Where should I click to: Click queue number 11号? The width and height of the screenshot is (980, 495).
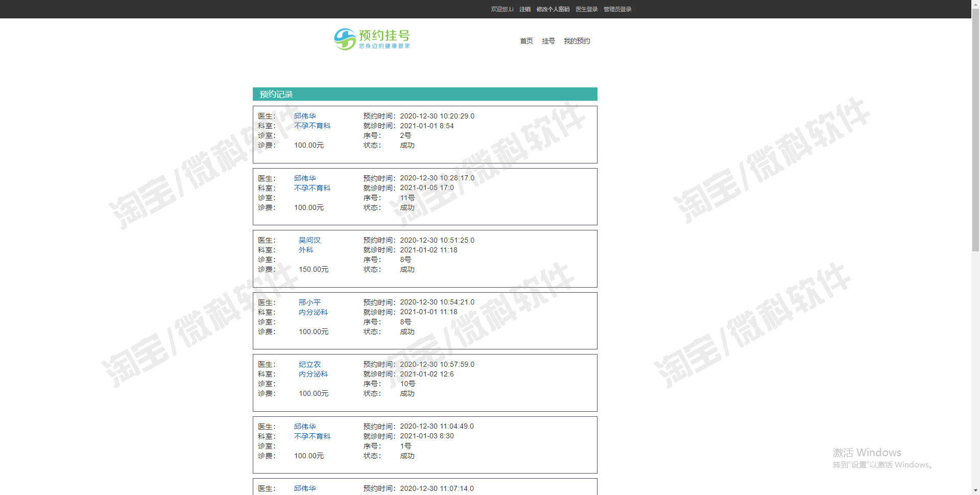tap(408, 198)
